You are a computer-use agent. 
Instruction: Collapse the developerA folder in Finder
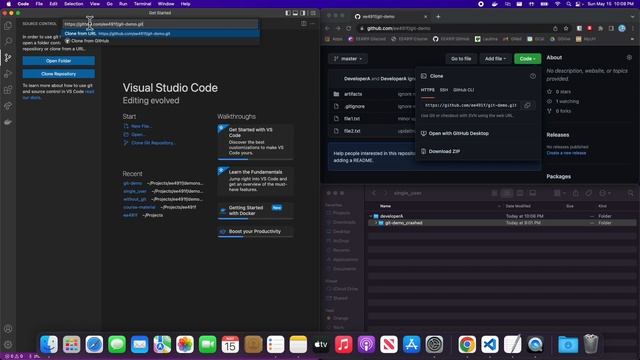click(371, 216)
